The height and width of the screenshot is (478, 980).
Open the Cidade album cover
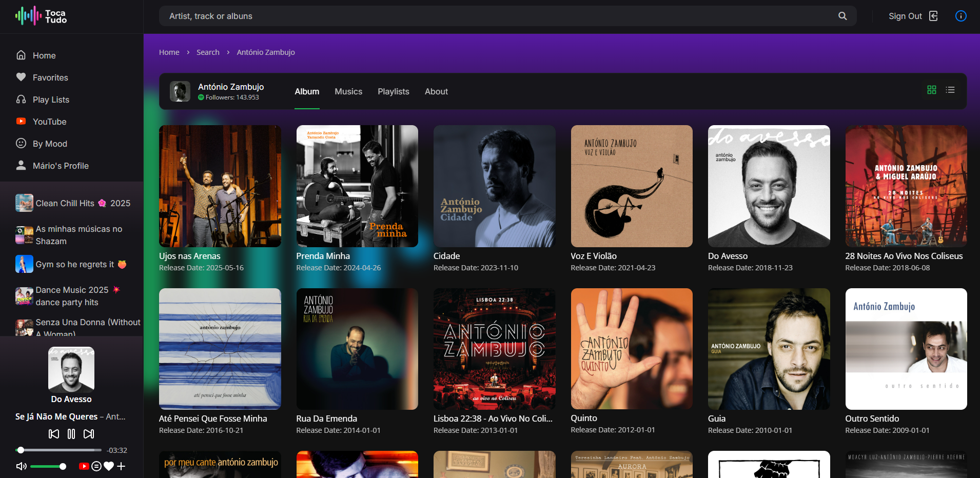tap(494, 186)
